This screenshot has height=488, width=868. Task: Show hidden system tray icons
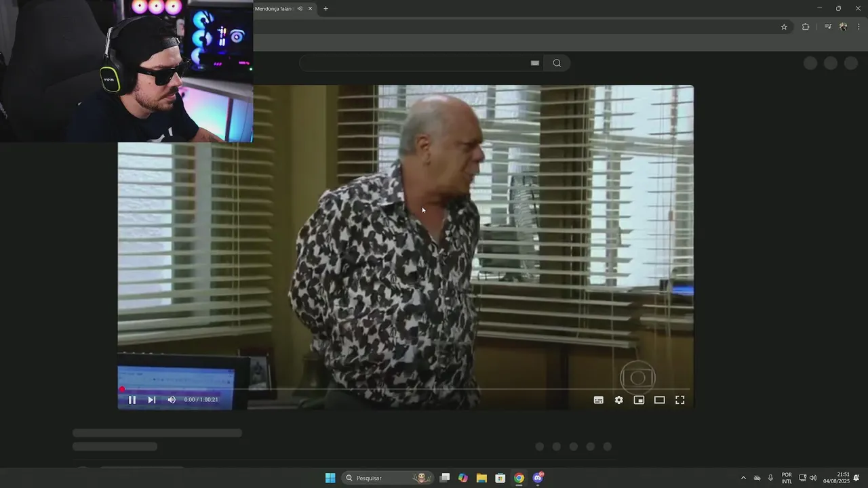coord(743,478)
